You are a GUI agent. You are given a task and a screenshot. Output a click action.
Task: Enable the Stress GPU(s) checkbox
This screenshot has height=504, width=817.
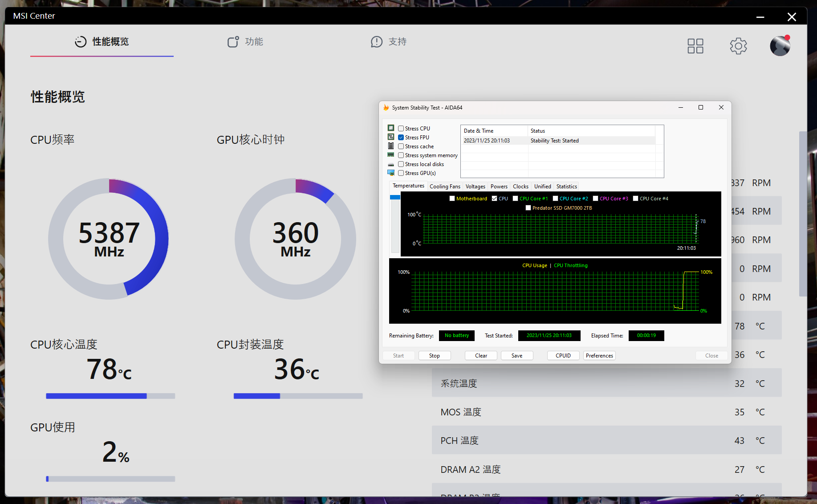point(401,173)
